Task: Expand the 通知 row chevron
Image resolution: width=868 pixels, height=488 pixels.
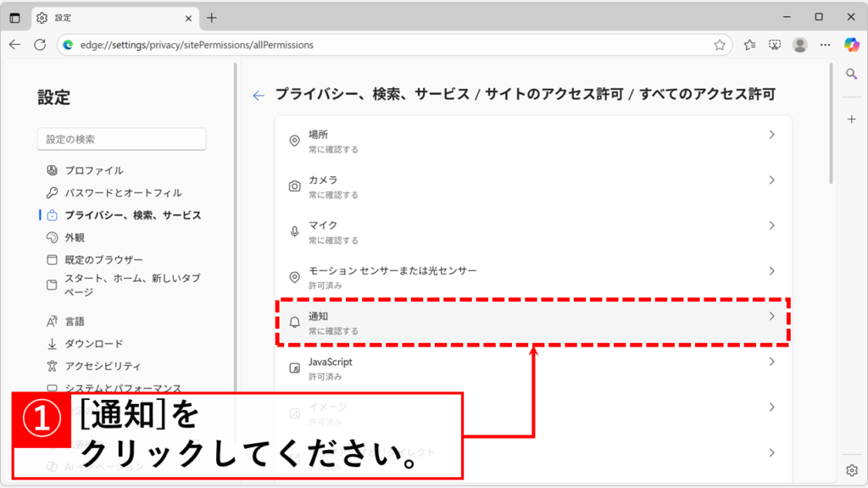Action: (771, 316)
